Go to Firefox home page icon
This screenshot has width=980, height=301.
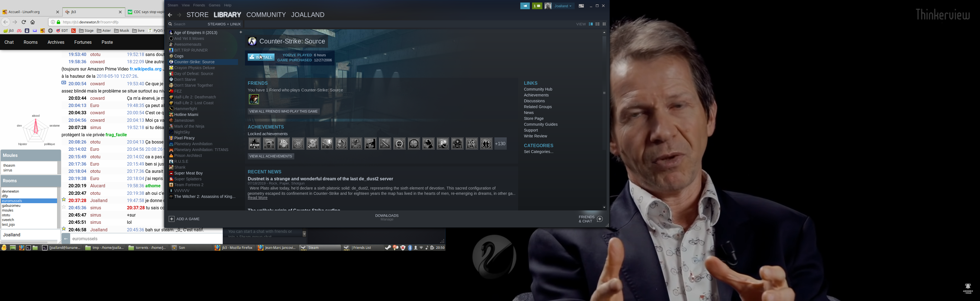pos(33,22)
